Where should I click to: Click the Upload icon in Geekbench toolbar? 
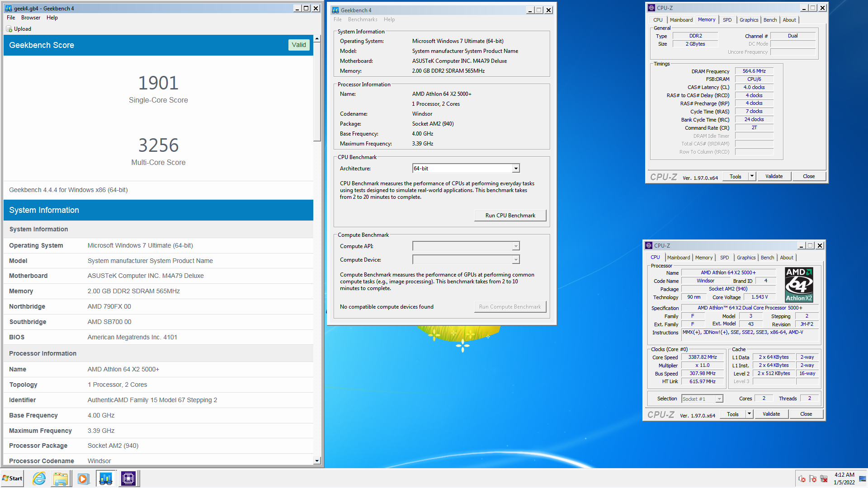pos(9,29)
